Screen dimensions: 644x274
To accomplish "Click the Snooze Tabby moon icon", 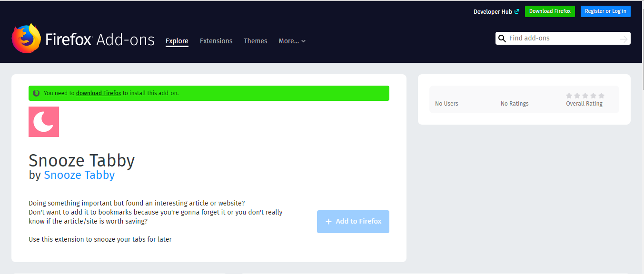I will click(x=44, y=122).
